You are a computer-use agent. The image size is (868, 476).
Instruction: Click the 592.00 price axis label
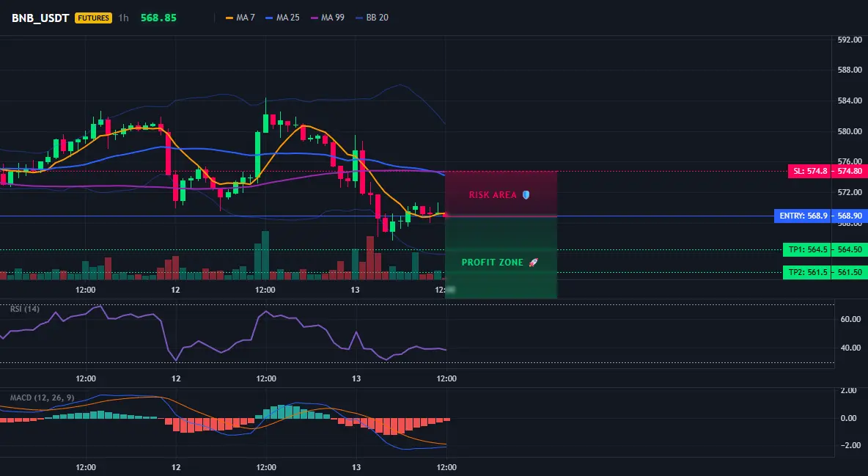pyautogui.click(x=850, y=40)
